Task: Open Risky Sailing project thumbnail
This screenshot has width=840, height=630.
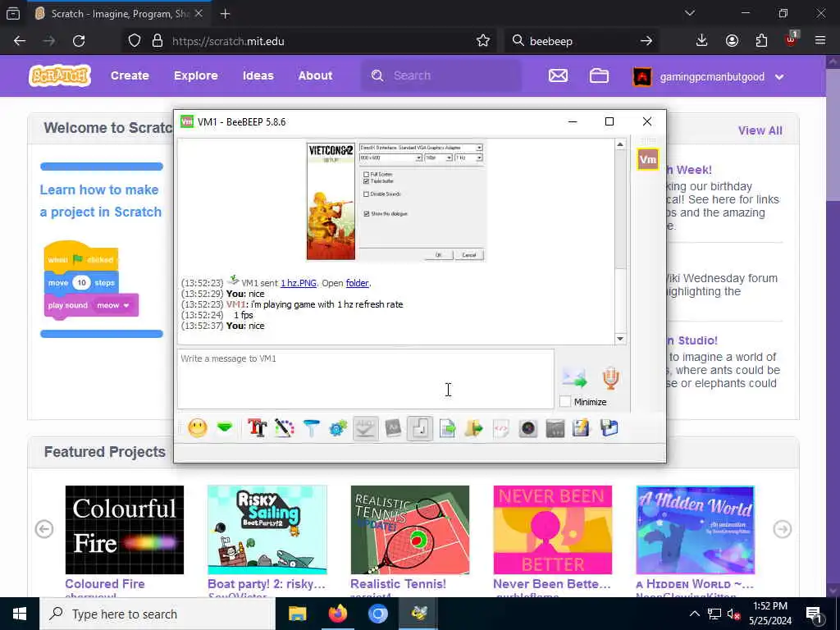Action: point(267,530)
